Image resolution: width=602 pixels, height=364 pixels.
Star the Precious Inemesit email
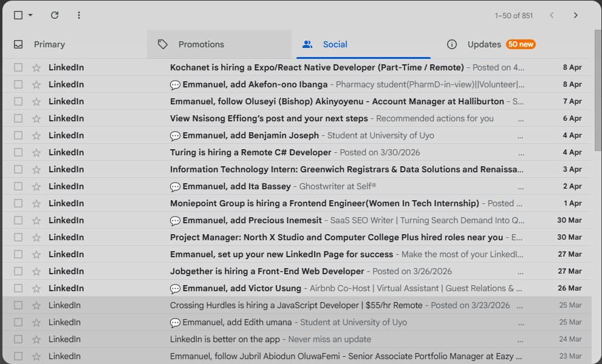point(36,220)
